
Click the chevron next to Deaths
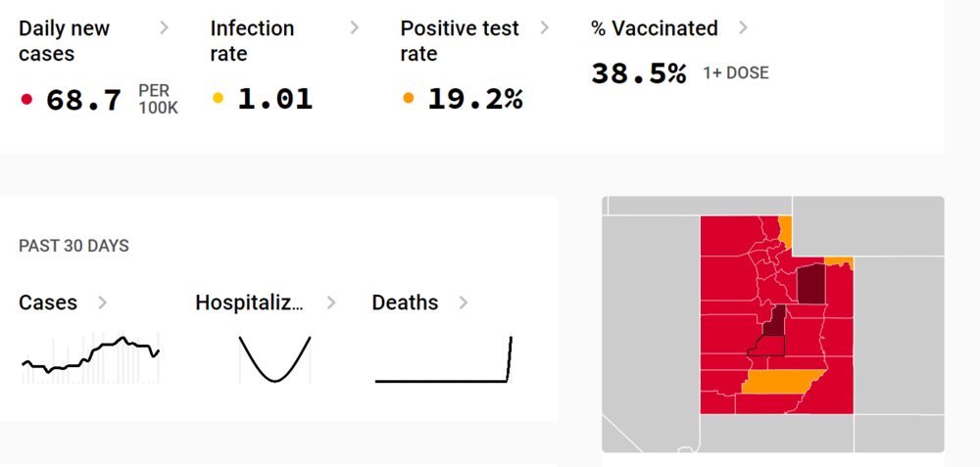coord(464,303)
